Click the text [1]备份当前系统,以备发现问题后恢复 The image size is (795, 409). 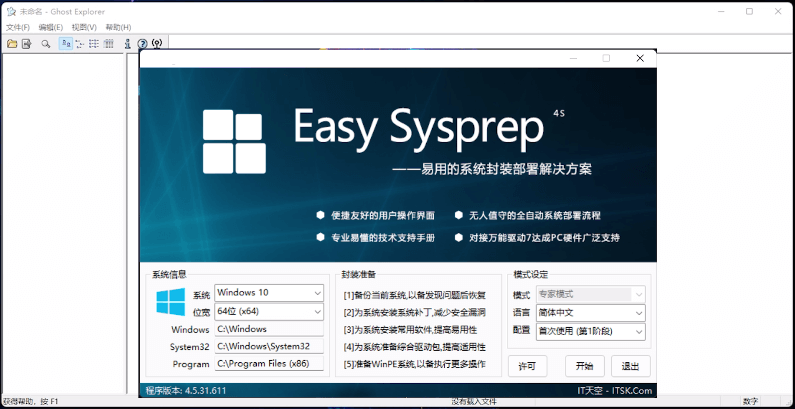click(415, 295)
